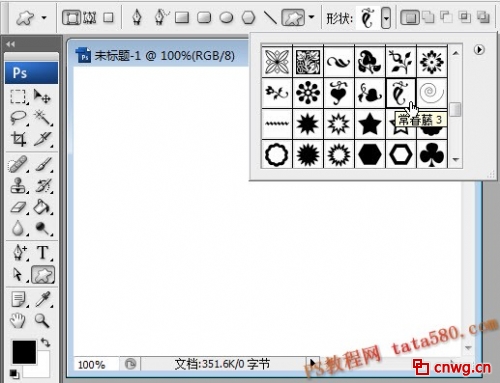The image size is (500, 383).
Task: Select the Move tool
Action: click(42, 96)
